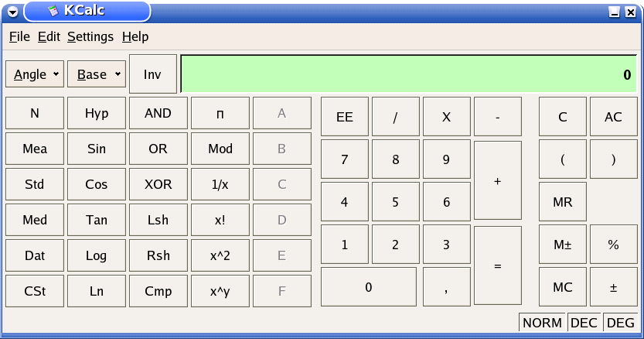Click the minus - button
Viewport: 644px width, 339px height.
click(498, 116)
